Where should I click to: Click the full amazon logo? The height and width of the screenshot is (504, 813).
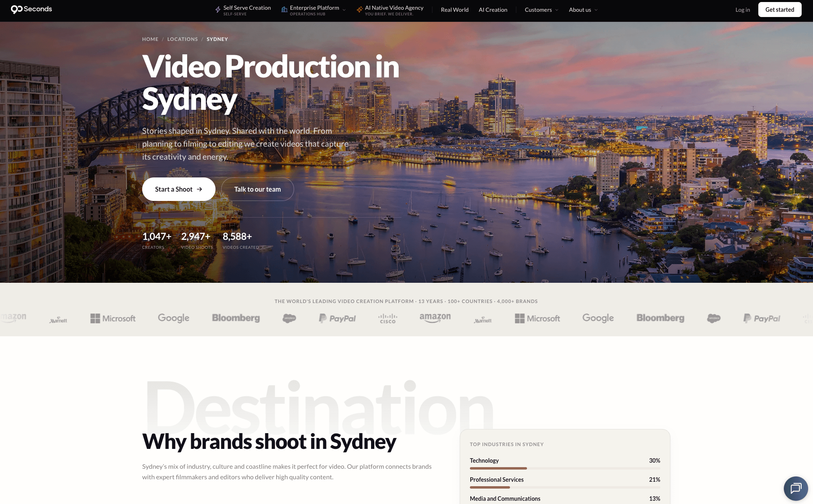[435, 318]
